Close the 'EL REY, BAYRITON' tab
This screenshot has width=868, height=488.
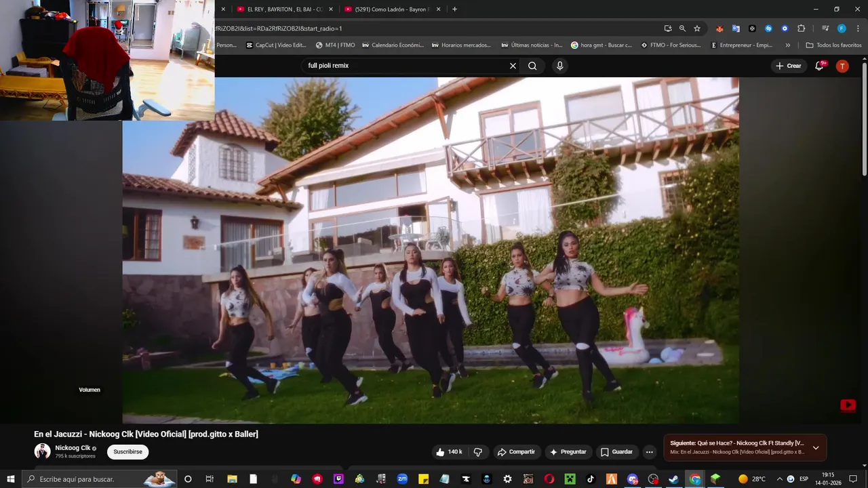(331, 9)
